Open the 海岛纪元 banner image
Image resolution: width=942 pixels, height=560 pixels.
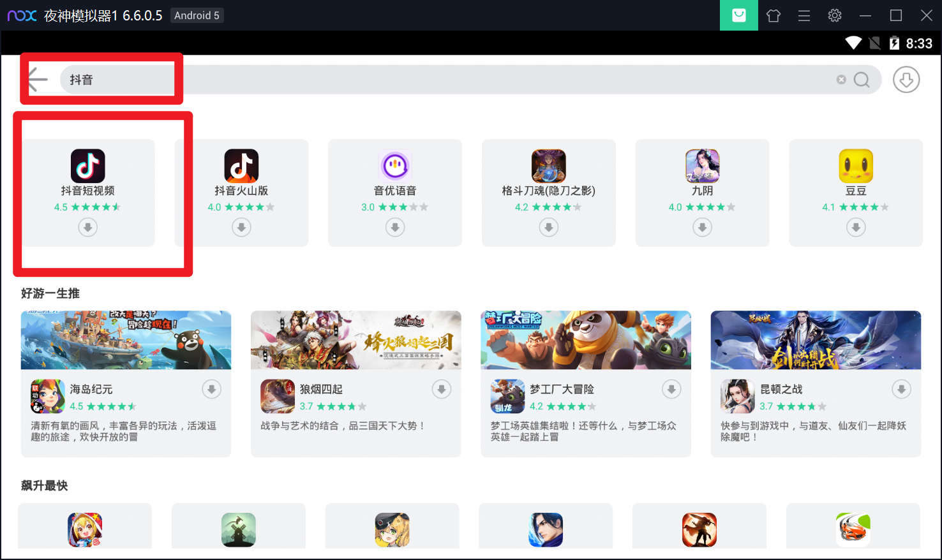pos(126,340)
